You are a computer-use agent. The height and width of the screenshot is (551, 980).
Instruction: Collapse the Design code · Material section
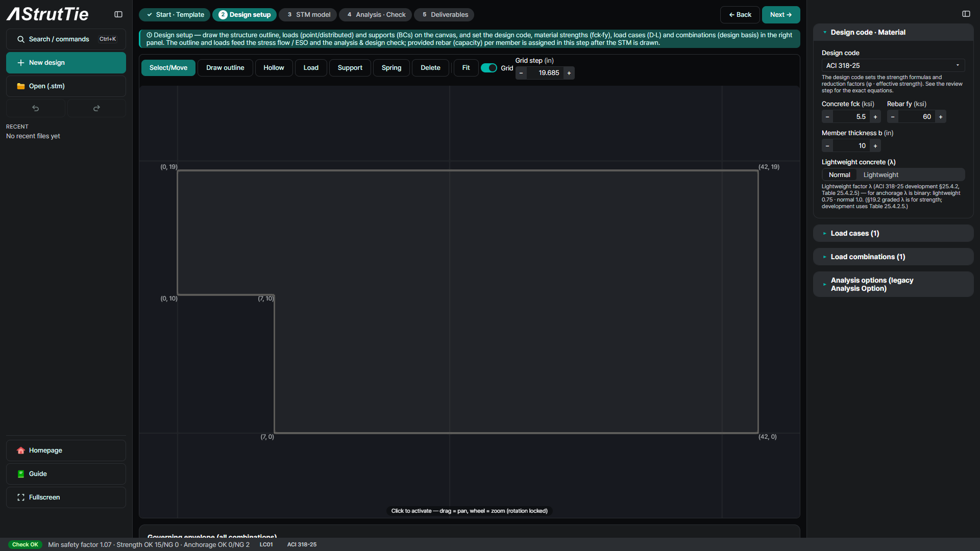[893, 32]
